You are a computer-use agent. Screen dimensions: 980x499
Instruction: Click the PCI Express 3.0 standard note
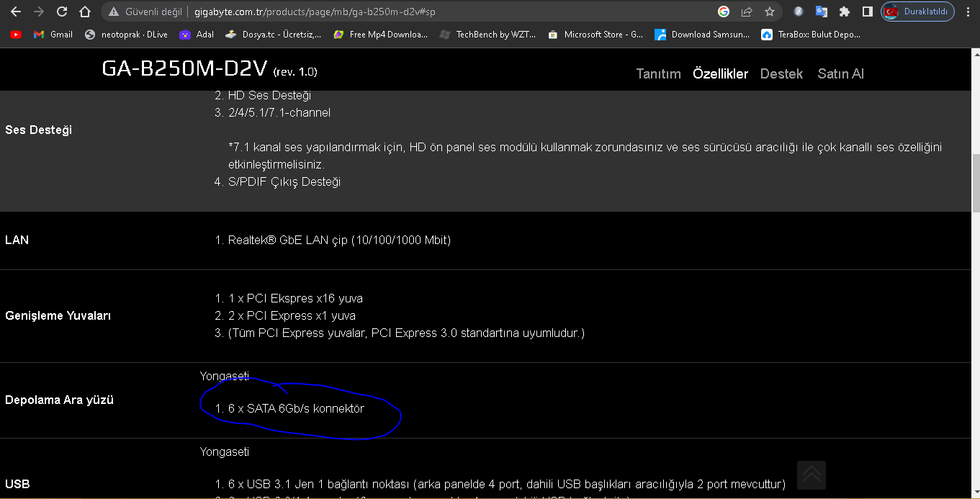coord(406,333)
